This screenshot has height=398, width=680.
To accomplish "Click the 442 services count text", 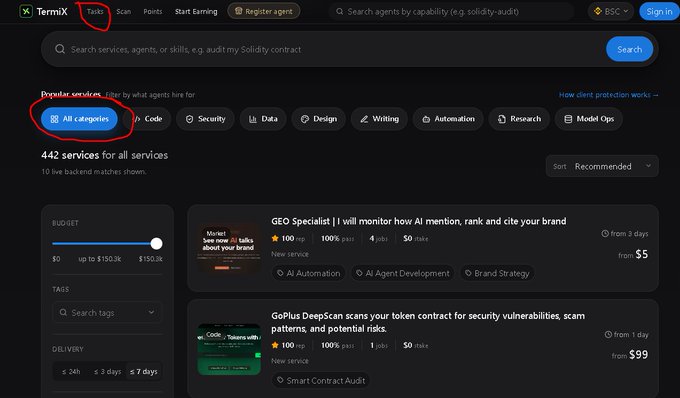I will tap(70, 155).
